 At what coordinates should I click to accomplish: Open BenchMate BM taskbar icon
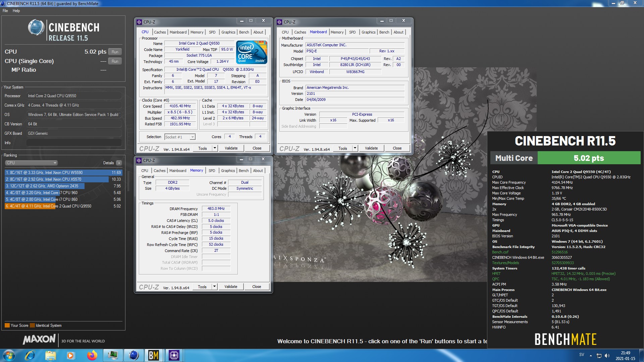[x=154, y=355]
